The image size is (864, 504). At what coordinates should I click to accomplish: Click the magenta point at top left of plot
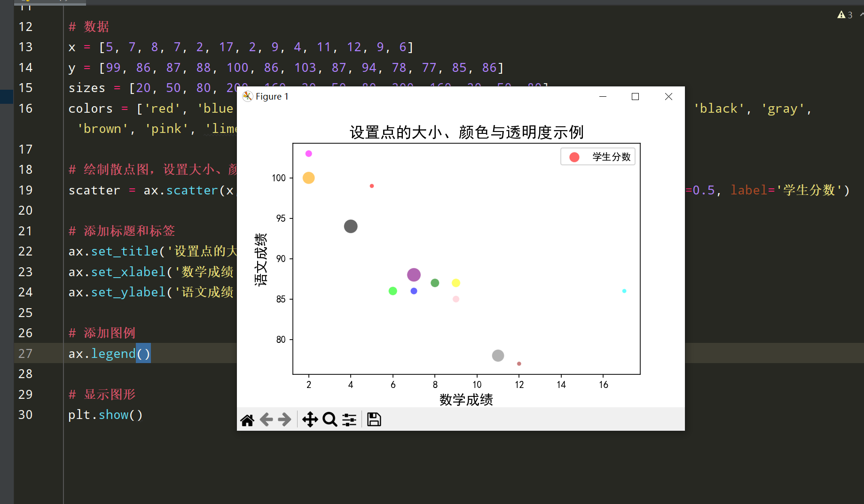[309, 154]
